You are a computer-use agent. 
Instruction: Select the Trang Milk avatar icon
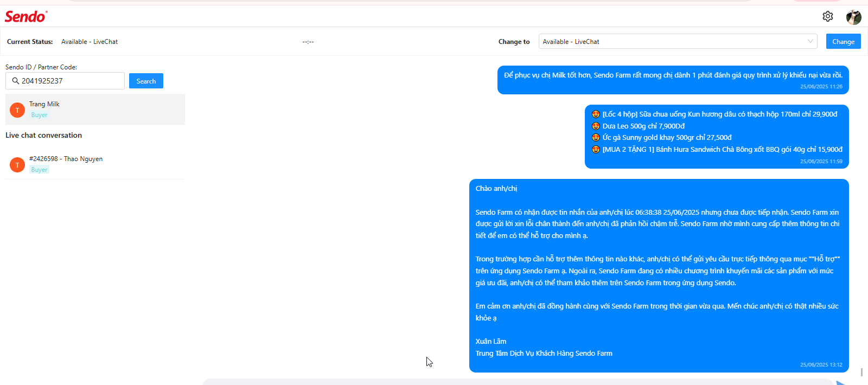[x=17, y=110]
